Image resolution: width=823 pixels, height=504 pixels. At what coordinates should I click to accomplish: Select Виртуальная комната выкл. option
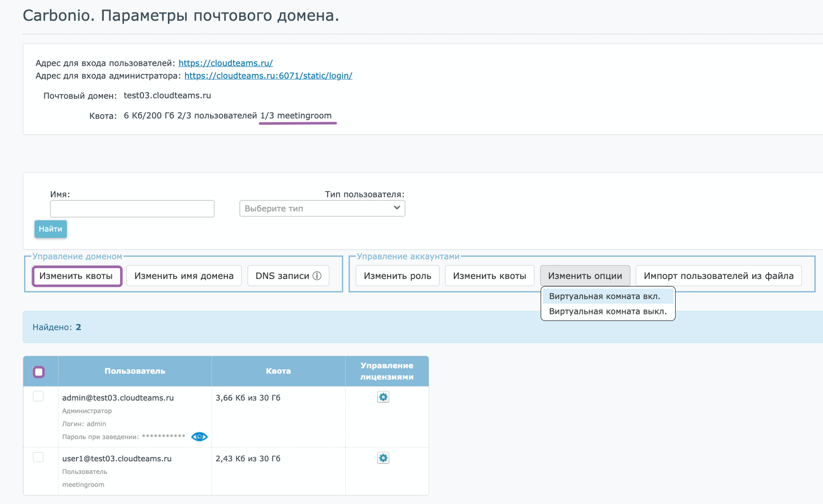[607, 311]
